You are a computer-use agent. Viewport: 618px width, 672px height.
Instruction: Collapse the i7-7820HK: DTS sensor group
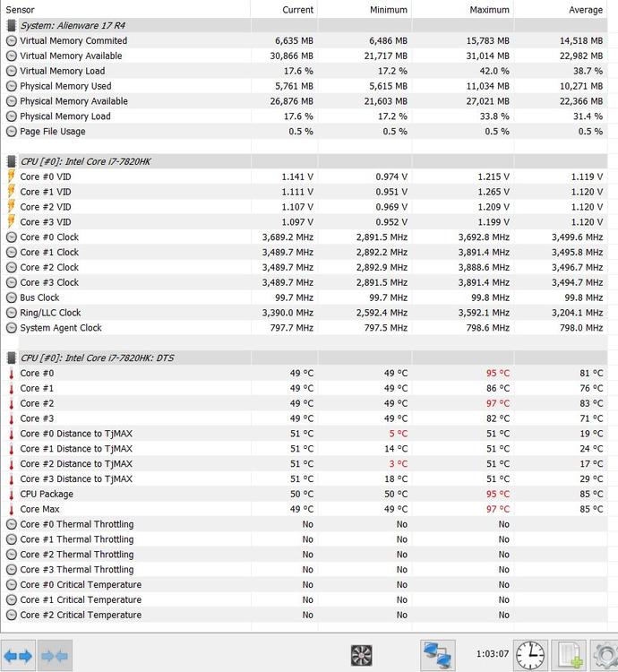click(x=12, y=358)
